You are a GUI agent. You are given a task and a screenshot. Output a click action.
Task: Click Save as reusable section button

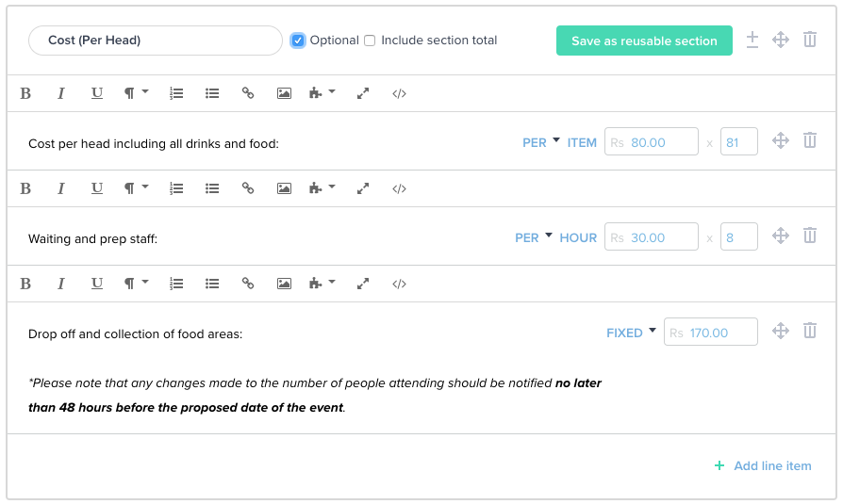pyautogui.click(x=644, y=41)
